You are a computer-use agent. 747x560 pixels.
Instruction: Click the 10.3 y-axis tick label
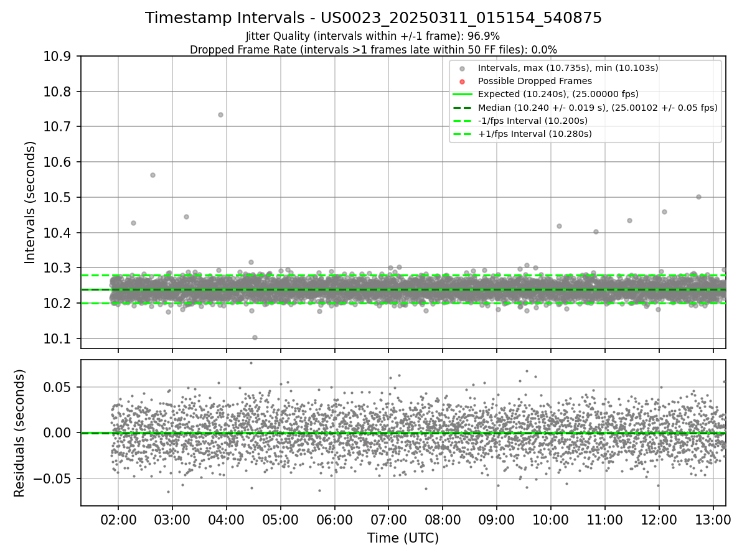click(59, 268)
